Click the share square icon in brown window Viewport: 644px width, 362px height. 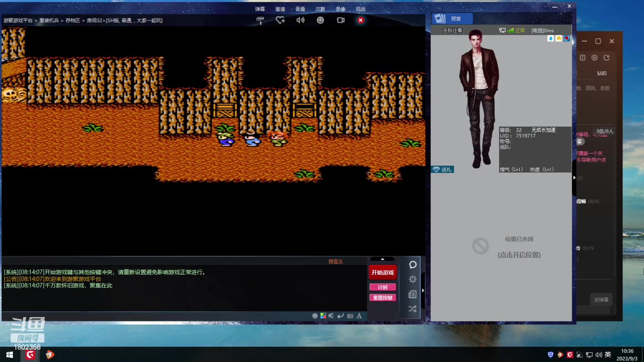606,58
